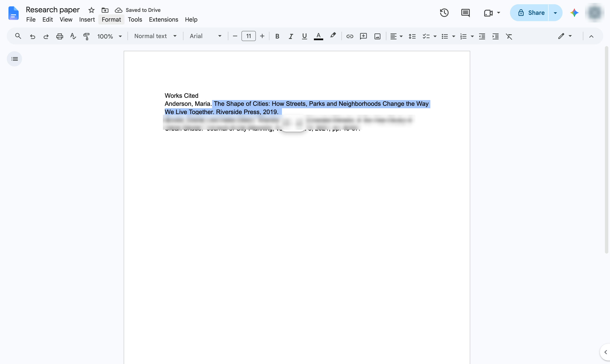610x364 pixels.
Task: Click the search menus magnifier icon
Action: (18, 36)
